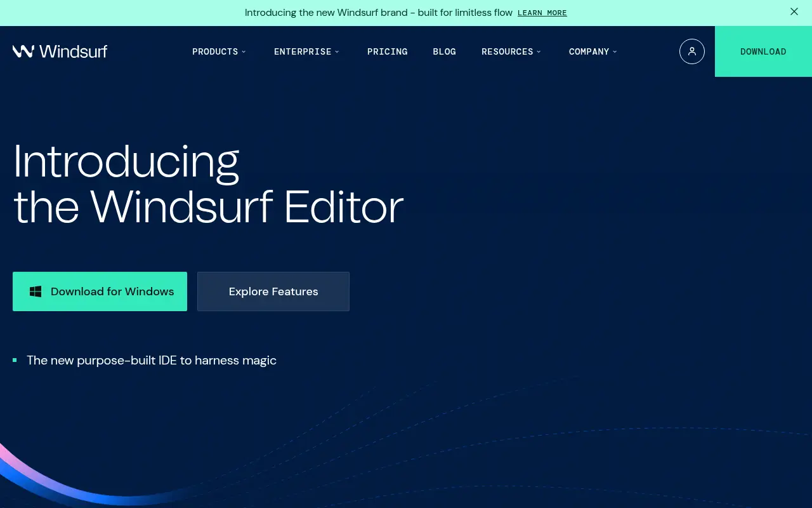Expand the Products chevron arrow
The height and width of the screenshot is (508, 812).
point(244,52)
